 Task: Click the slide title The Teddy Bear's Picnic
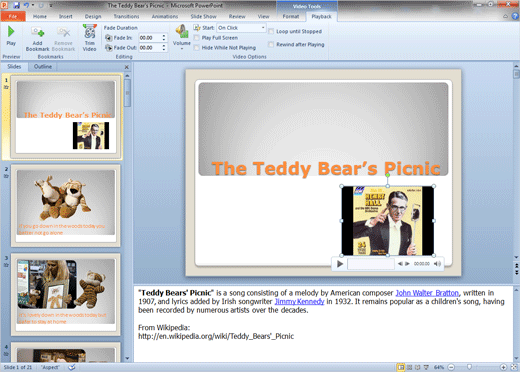326,169
